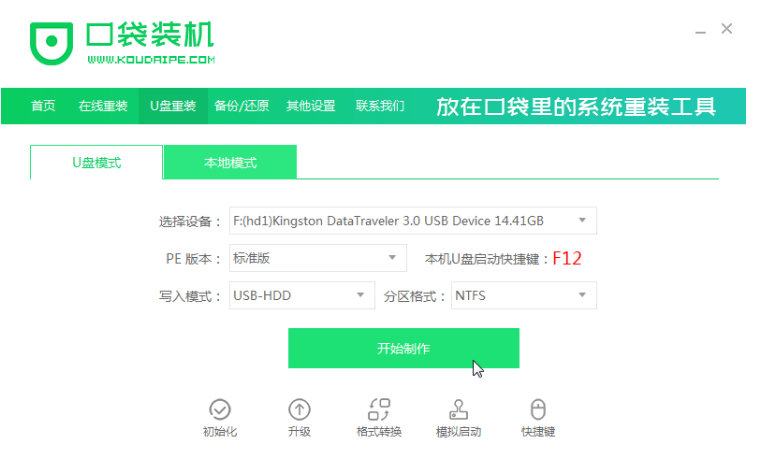The width and height of the screenshot is (764, 464).
Task: Click the 联系我们 contact menu item
Action: tap(380, 106)
